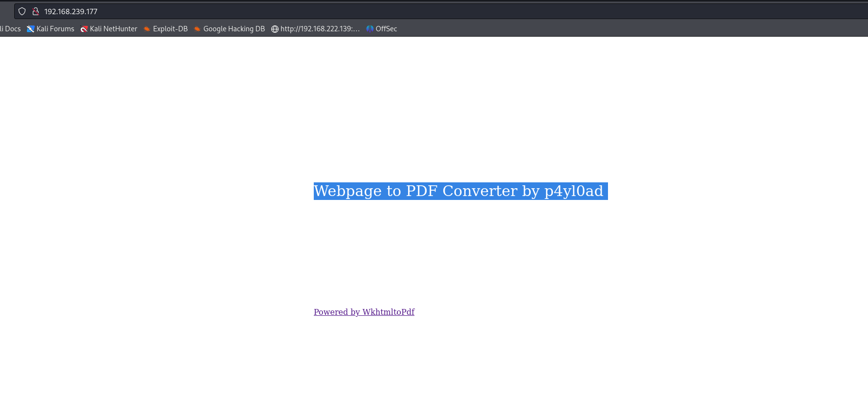Screen dimensions: 868x418
Task: Click the tracking protection shield icon
Action: coord(22,11)
